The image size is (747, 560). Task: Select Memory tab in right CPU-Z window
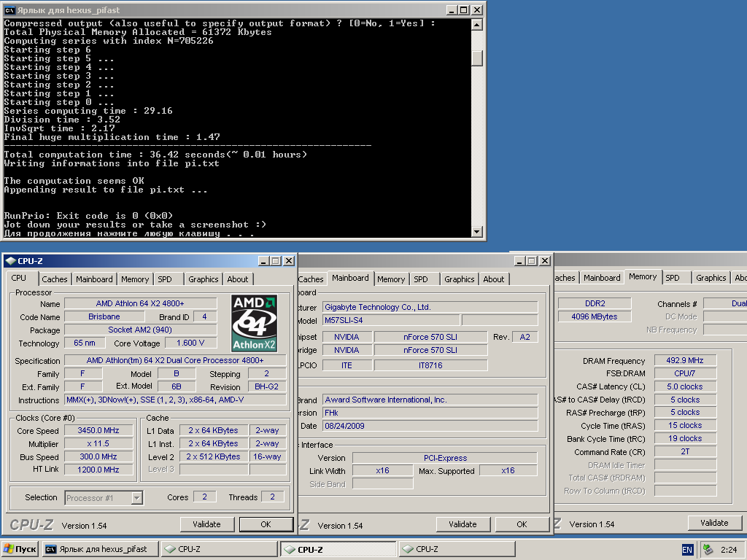coord(643,276)
